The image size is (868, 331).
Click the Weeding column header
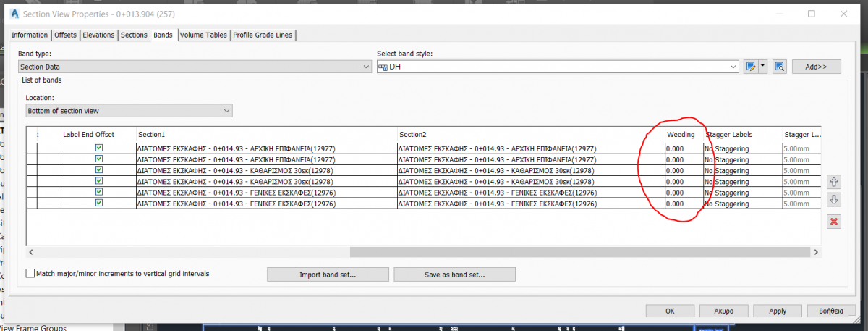click(684, 134)
